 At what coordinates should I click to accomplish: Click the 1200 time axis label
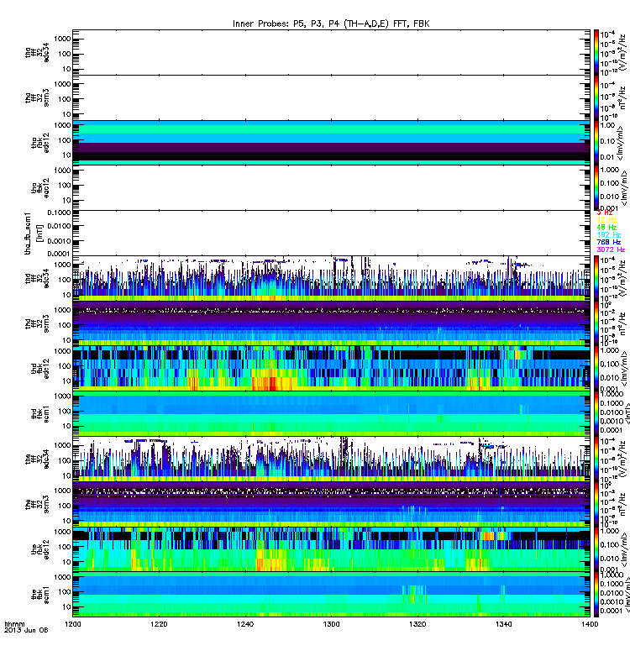click(73, 624)
